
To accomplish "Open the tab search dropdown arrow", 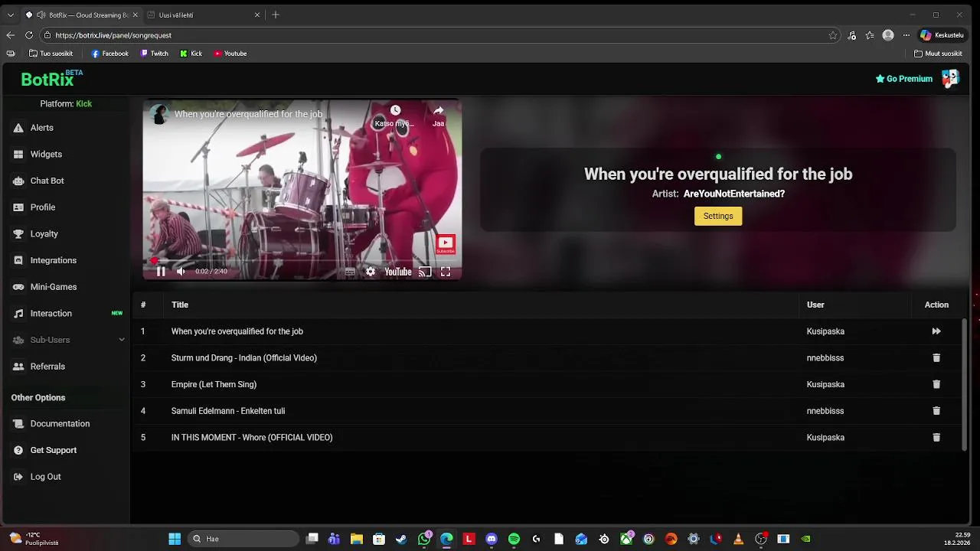I will [10, 15].
